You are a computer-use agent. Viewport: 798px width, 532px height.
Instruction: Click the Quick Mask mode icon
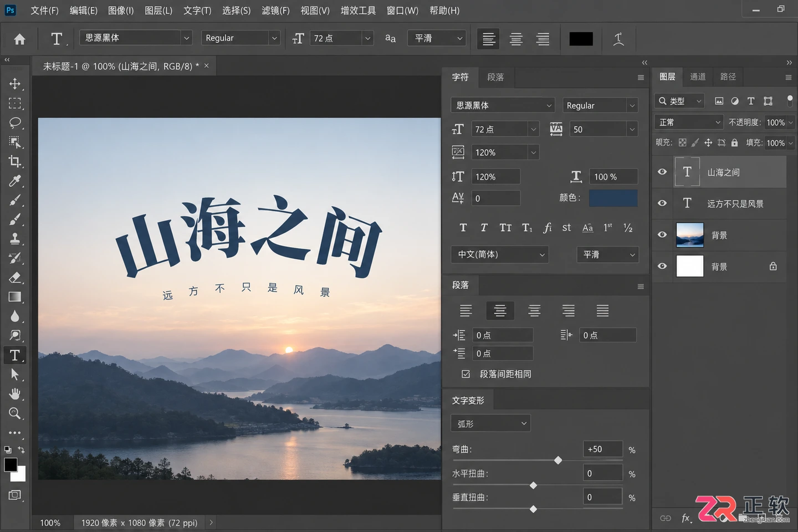click(15, 495)
